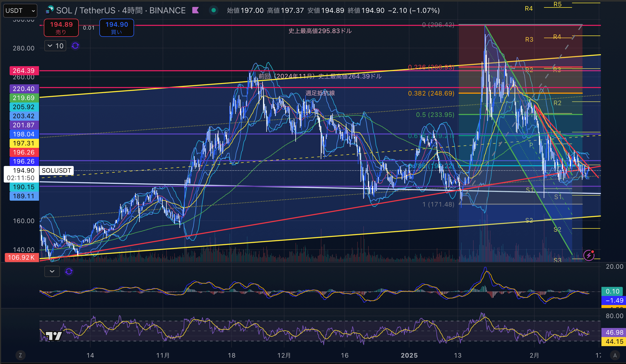Click the purple refresh icon in MACD pane

pyautogui.click(x=69, y=271)
